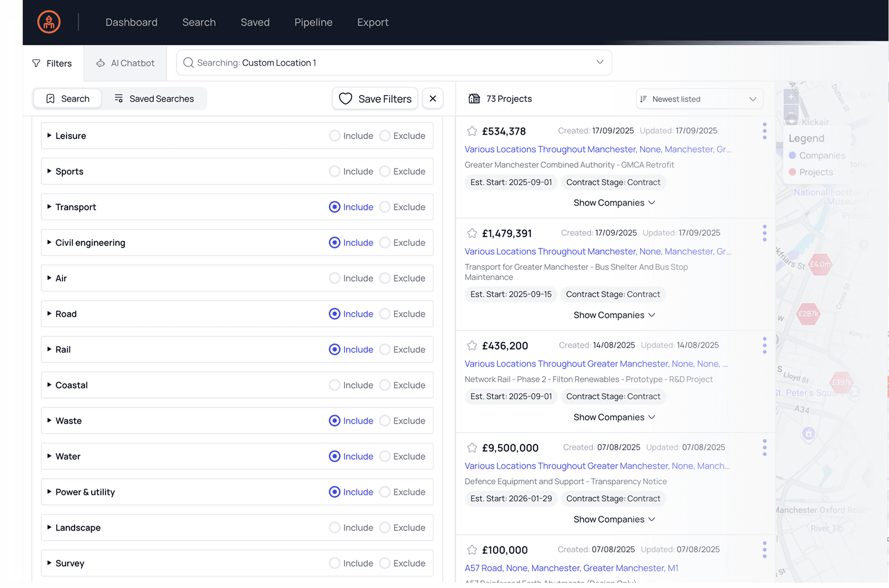The height and width of the screenshot is (588, 889).
Task: Click the Custom Location 1 search field
Action: 394,63
